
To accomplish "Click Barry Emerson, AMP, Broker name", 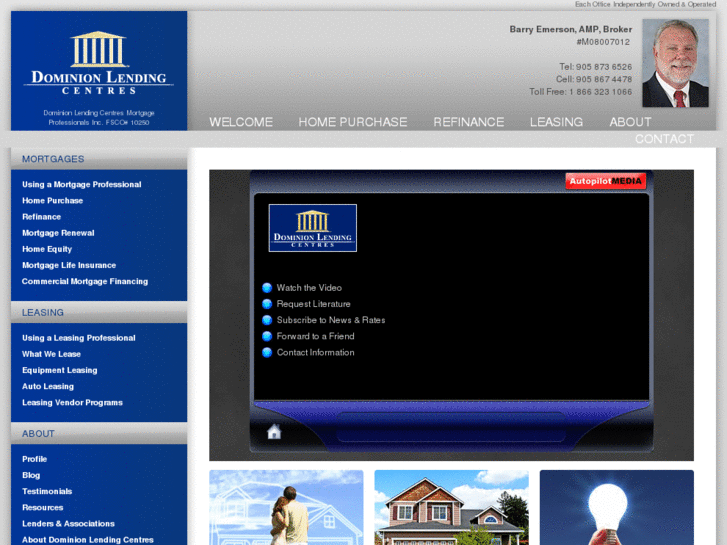I will coord(571,29).
